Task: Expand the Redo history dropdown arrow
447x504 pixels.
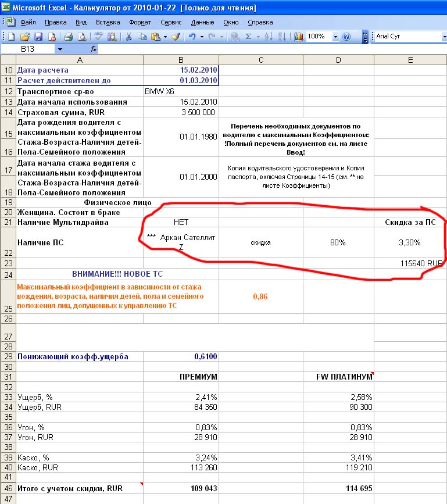Action: (221, 37)
